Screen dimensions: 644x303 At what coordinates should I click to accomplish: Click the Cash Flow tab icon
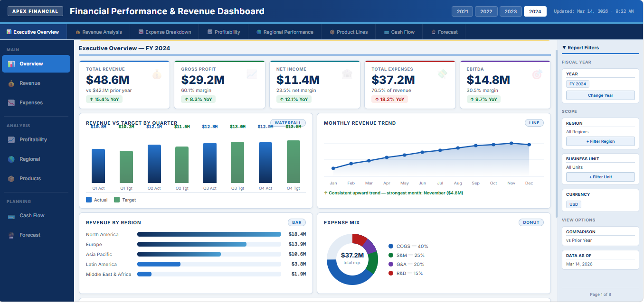tap(387, 32)
